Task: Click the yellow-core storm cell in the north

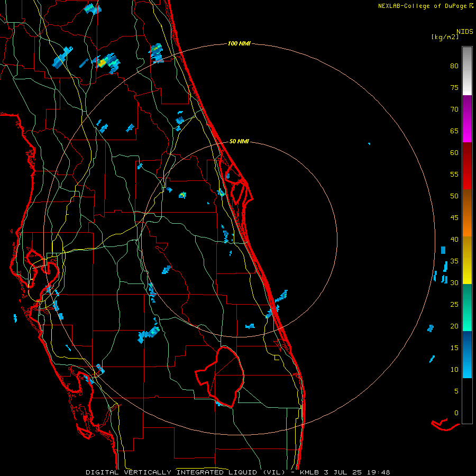Action: (x=102, y=63)
